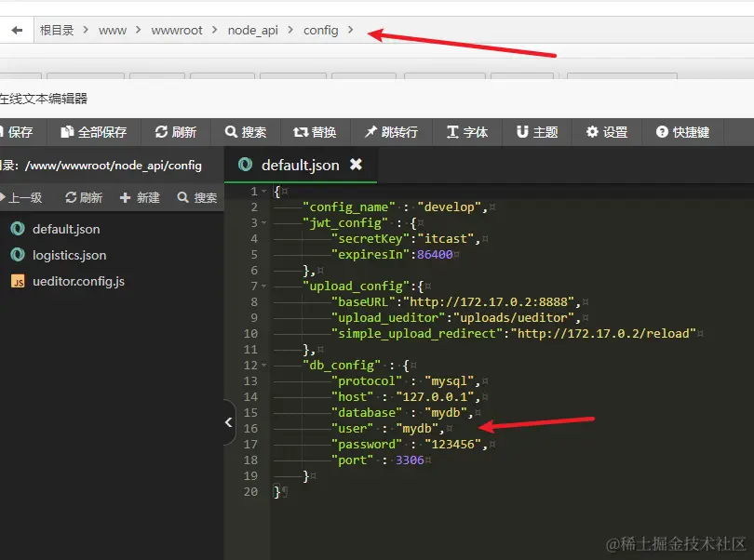Click the simple_upload_redirect URL value
The width and height of the screenshot is (754, 560).
603,334
